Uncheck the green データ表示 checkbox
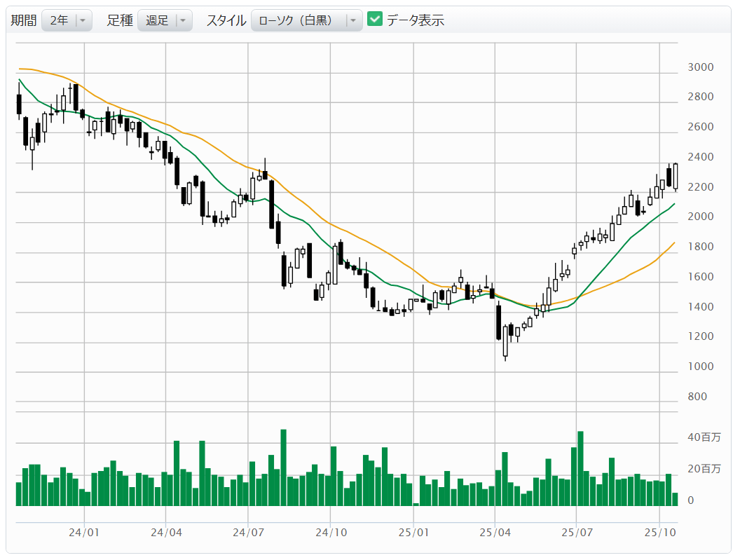Screen dimensions: 740x560 pyautogui.click(x=375, y=20)
